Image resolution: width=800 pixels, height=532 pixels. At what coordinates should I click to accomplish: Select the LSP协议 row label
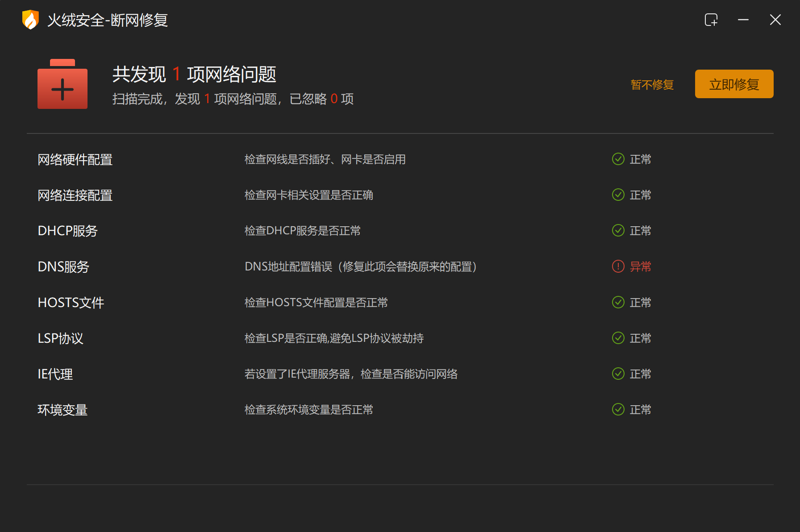(60, 338)
